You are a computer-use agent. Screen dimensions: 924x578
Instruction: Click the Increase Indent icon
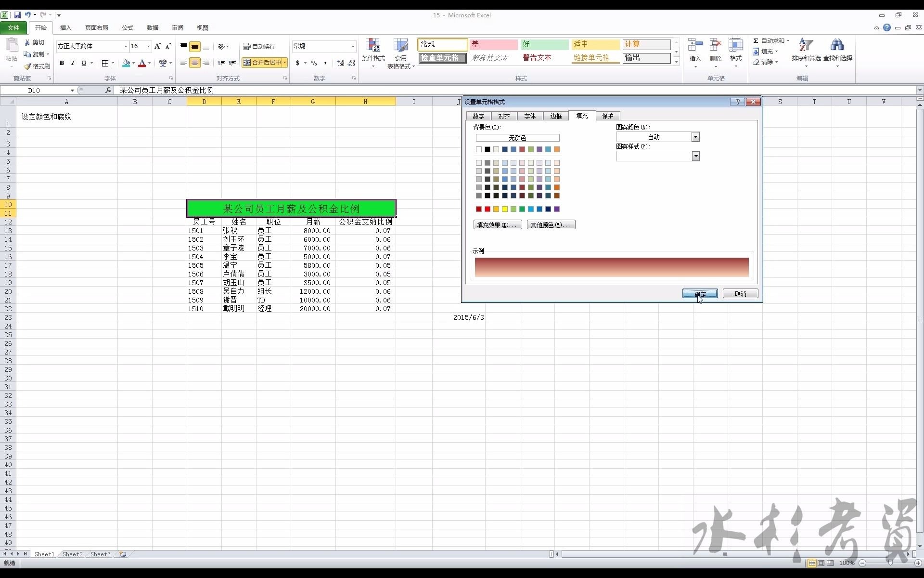pyautogui.click(x=232, y=63)
